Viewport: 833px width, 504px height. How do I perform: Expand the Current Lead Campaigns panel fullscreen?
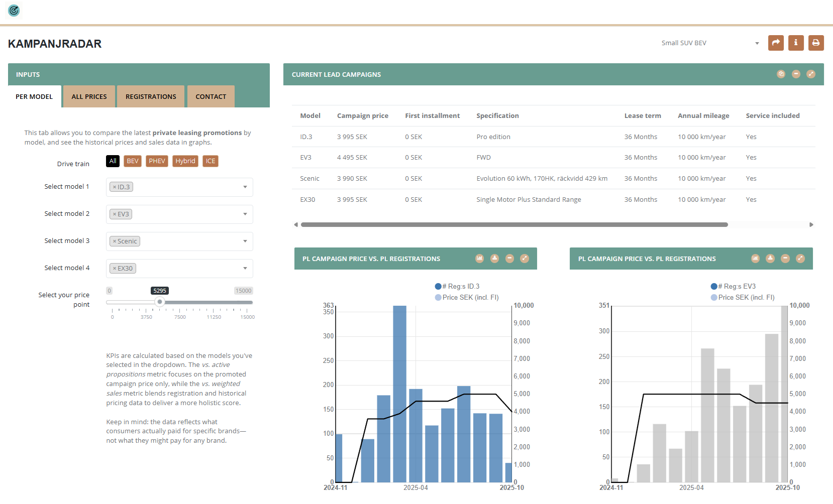tap(811, 74)
